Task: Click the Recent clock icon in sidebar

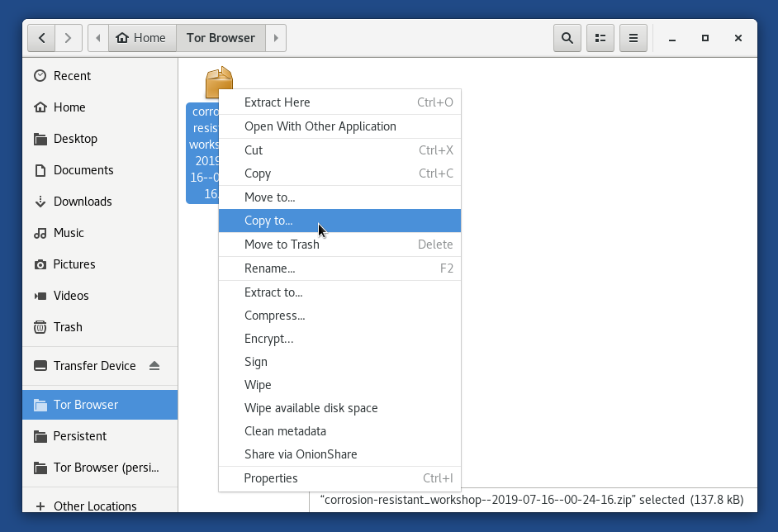Action: click(40, 75)
